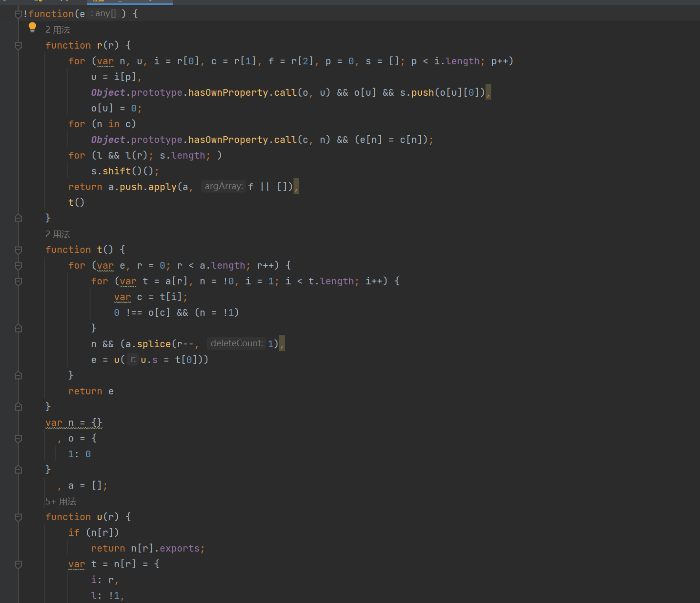Click 'for (l && l(r); s.length; )' line

pyautogui.click(x=145, y=155)
